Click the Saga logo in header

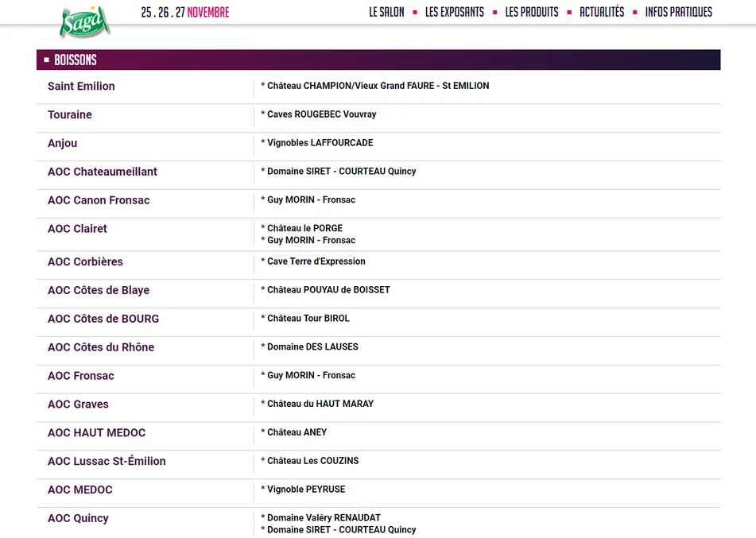[84, 21]
